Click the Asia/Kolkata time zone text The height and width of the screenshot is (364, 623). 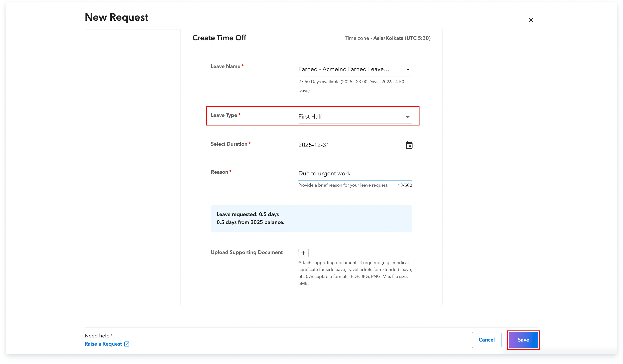pyautogui.click(x=401, y=38)
